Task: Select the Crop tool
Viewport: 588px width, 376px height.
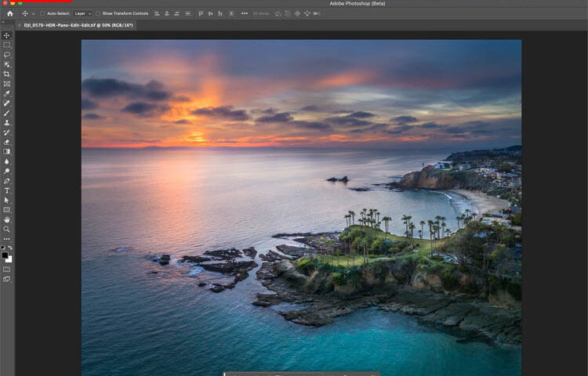Action: 7,74
